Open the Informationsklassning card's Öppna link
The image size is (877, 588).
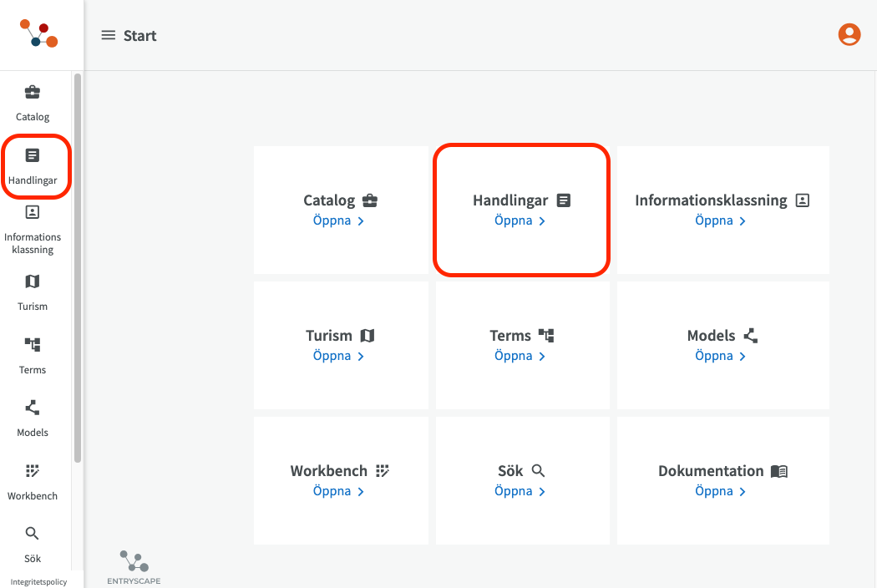click(x=720, y=221)
